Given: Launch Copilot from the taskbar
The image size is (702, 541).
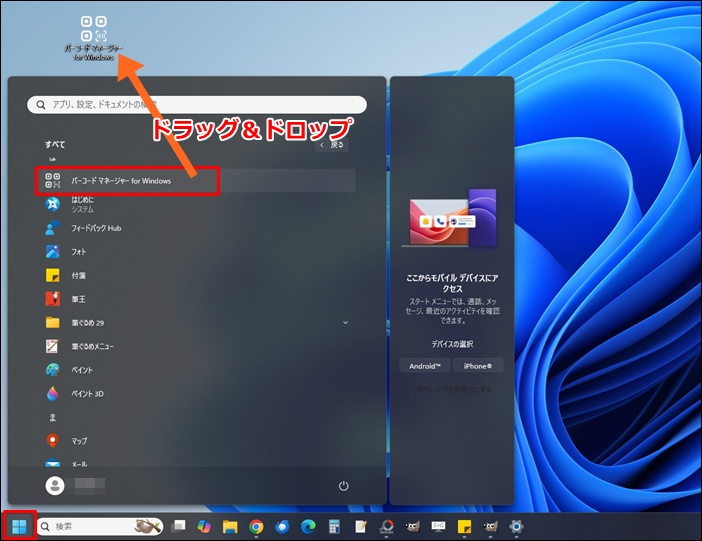Looking at the screenshot, I should [x=204, y=526].
